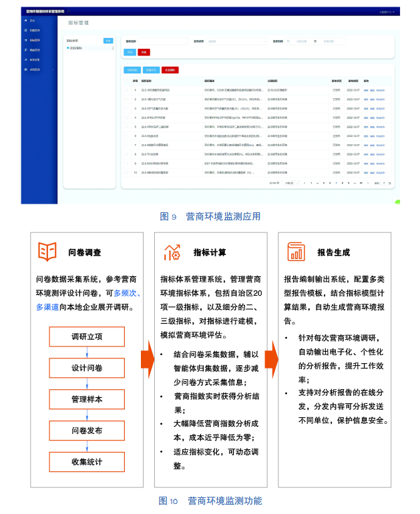Check the checkbox for table row 1

point(127,89)
